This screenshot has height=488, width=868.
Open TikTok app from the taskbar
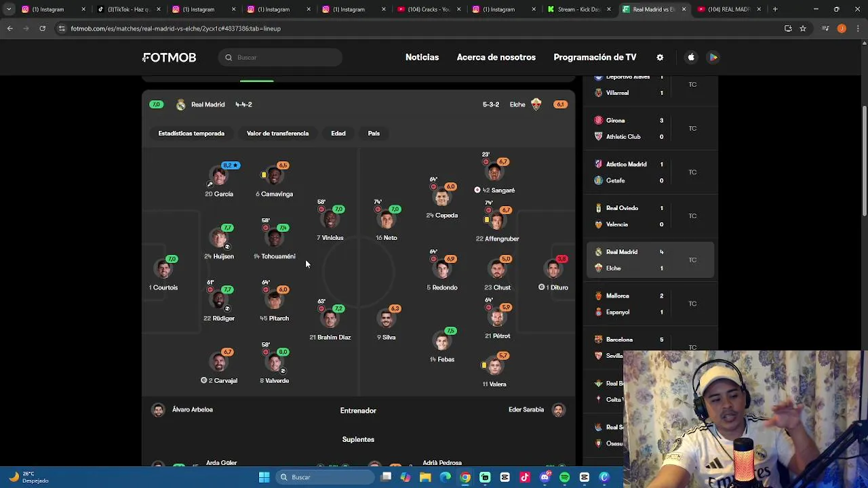click(x=525, y=477)
